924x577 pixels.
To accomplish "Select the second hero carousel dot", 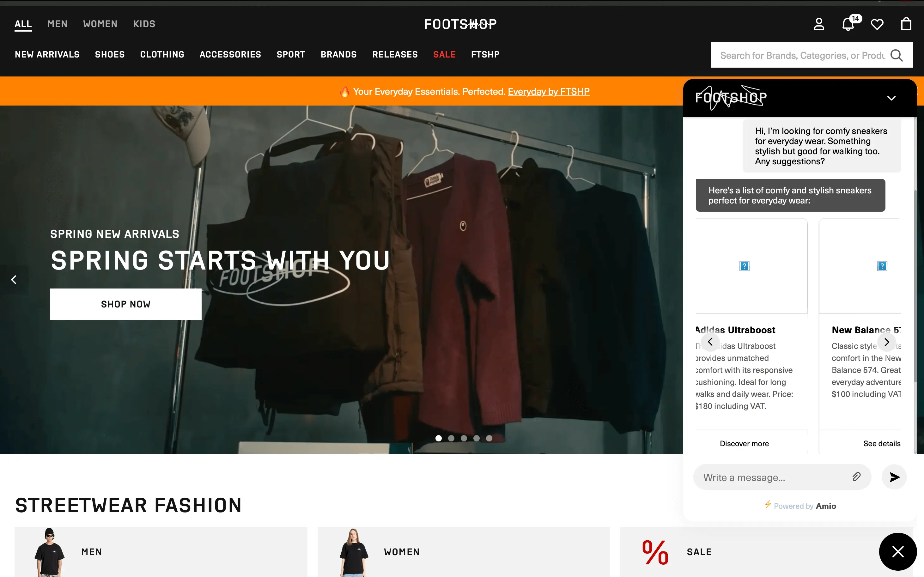I will point(451,438).
